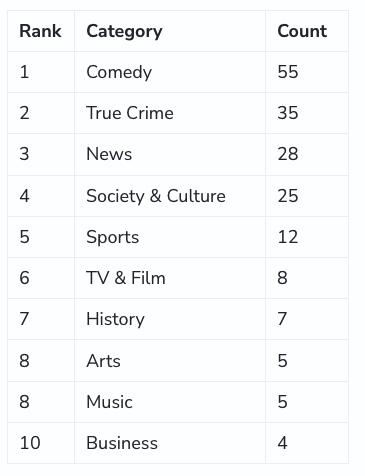The width and height of the screenshot is (365, 476).
Task: Click the count value 55
Action: click(288, 72)
